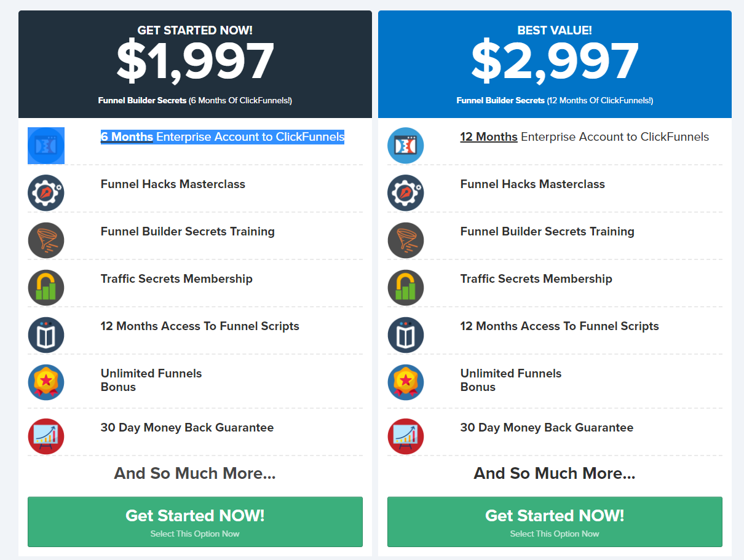Click Funnel Hacks Masterclass gear icon, right plan
This screenshot has height=560, width=744.
tap(406, 193)
